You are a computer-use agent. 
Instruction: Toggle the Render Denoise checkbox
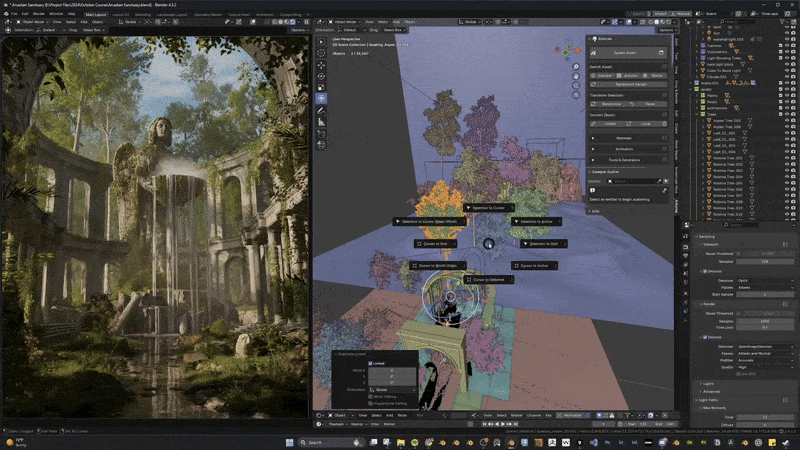pyautogui.click(x=705, y=337)
